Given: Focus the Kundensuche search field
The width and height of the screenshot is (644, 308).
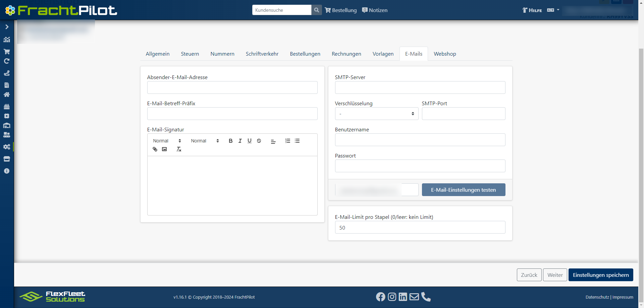Looking at the screenshot, I should click(282, 10).
